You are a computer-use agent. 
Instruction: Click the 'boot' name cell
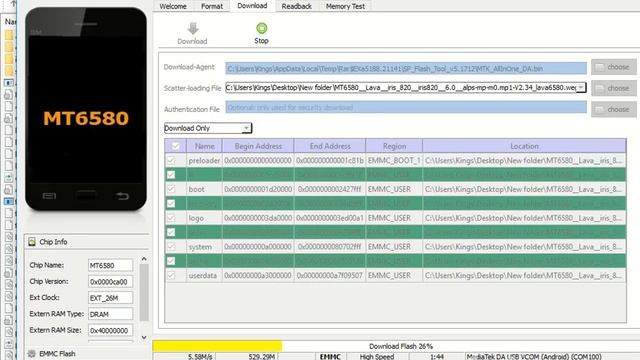click(204, 189)
